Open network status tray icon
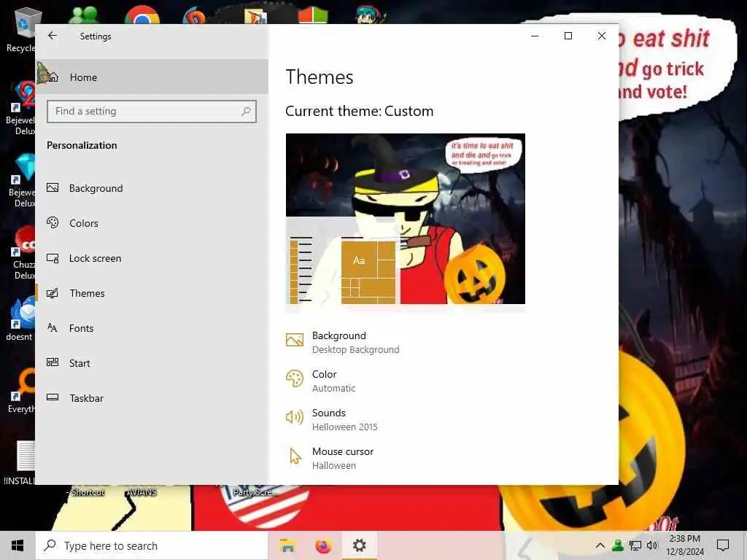 [x=635, y=545]
